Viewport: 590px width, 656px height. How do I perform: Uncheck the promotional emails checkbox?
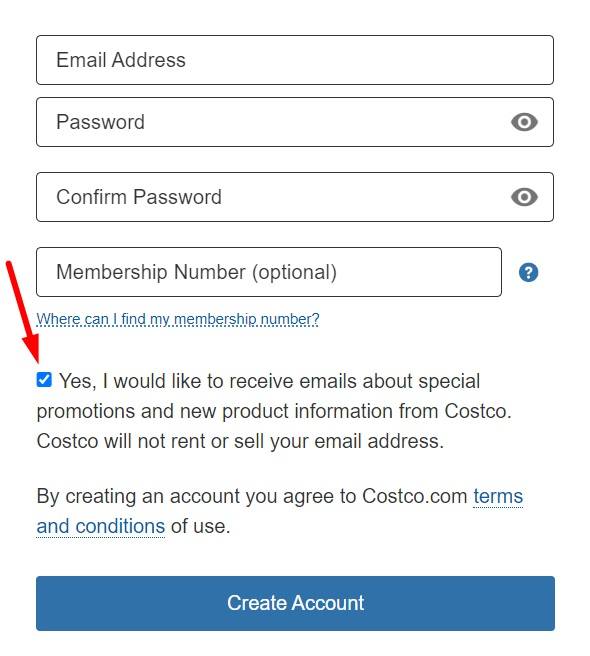[x=44, y=380]
